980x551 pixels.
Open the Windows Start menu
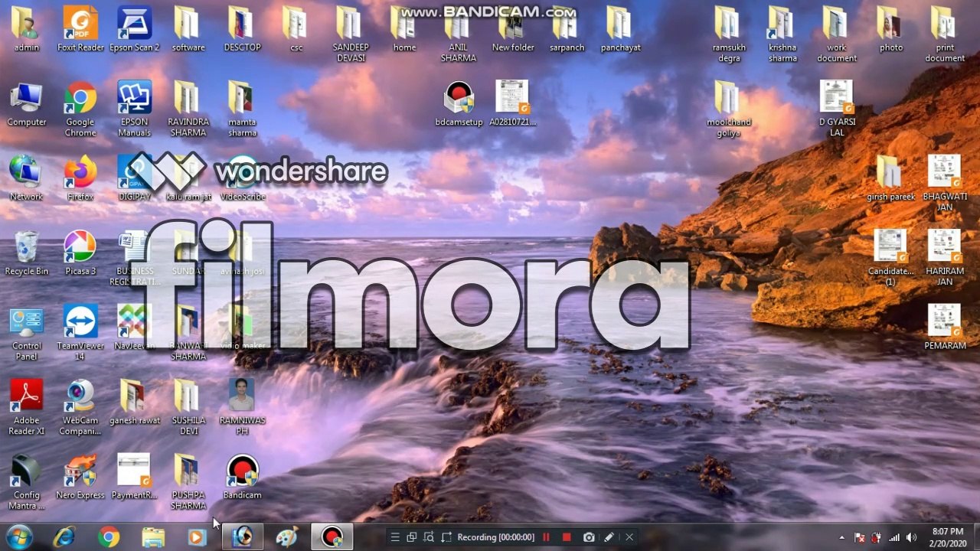[18, 536]
